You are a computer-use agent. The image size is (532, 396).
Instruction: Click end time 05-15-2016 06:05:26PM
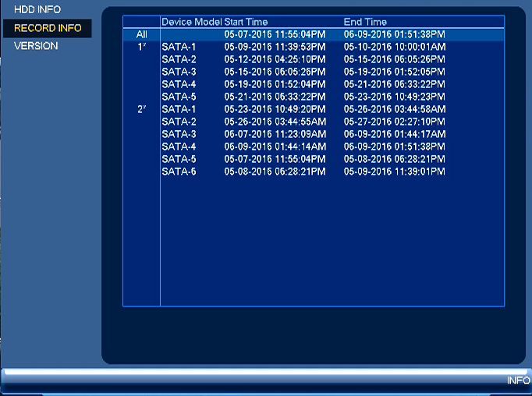[x=394, y=59]
